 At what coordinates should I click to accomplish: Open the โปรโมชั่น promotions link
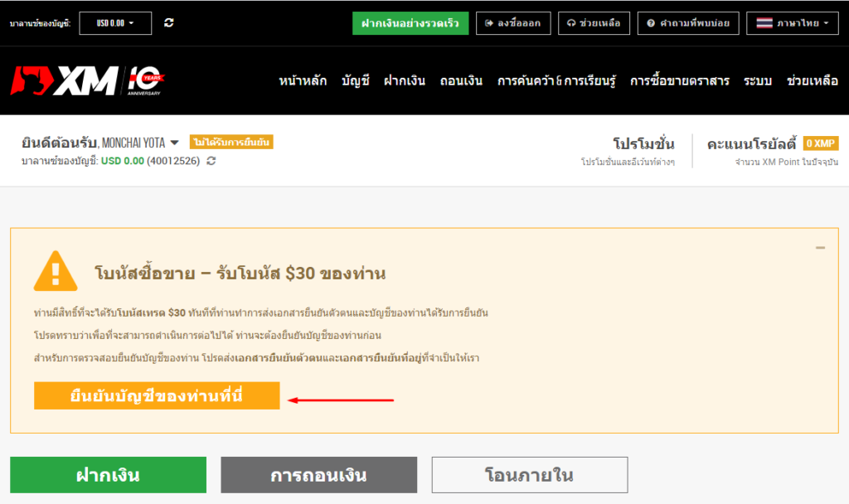point(645,143)
